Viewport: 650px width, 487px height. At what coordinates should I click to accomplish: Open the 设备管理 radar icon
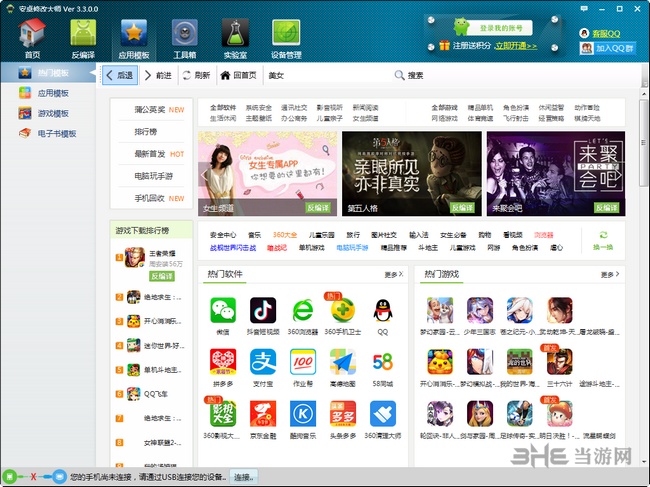[x=286, y=39]
